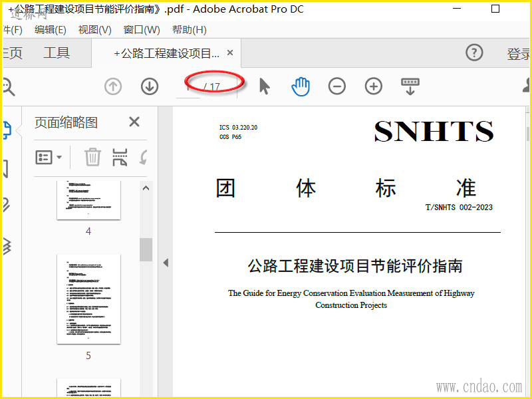Open the Help (帮助) menu
532x399 pixels.
click(x=190, y=30)
